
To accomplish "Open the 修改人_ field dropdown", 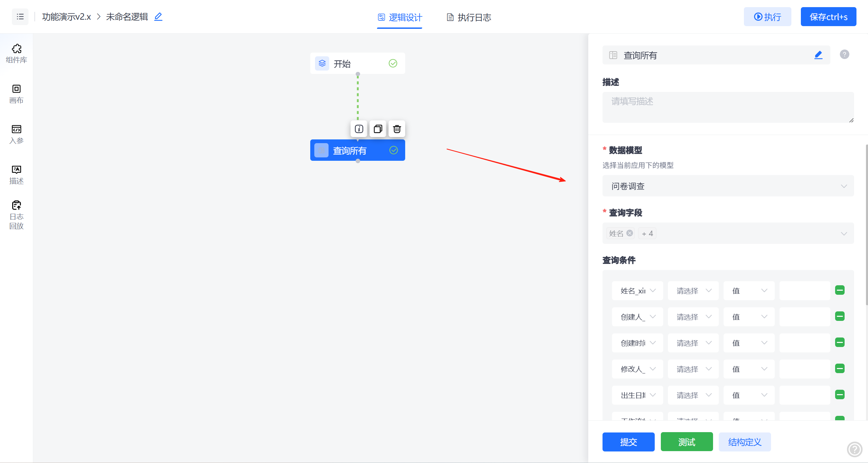I will [x=637, y=369].
